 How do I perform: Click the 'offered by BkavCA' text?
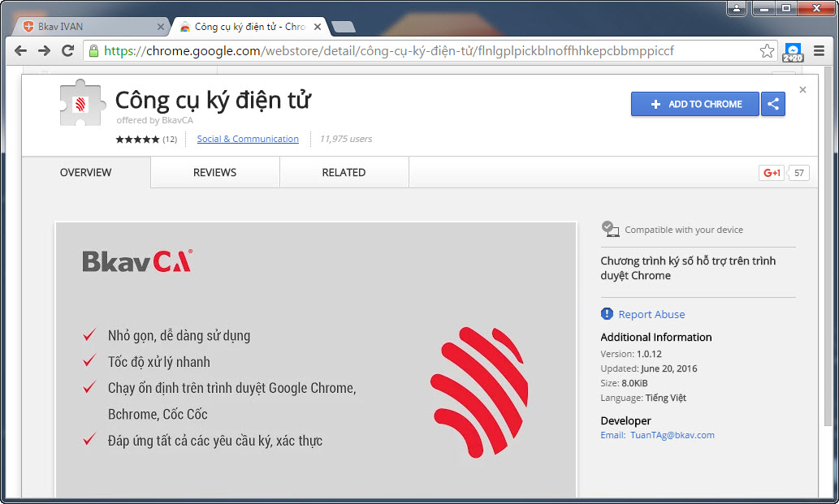[154, 120]
